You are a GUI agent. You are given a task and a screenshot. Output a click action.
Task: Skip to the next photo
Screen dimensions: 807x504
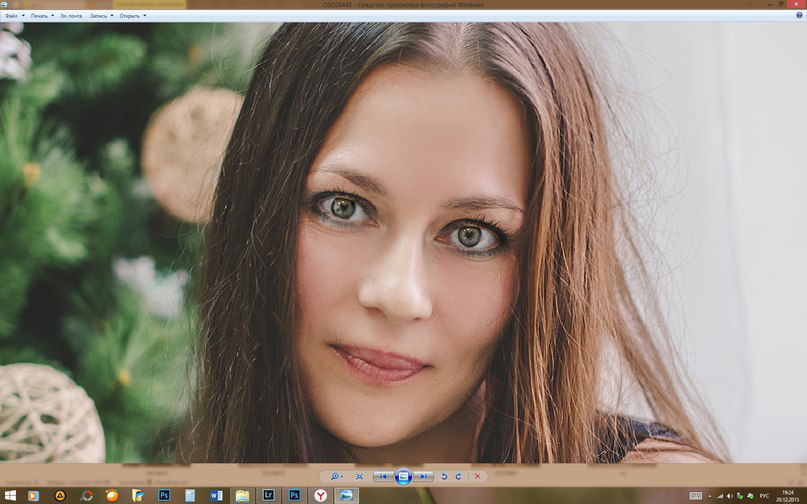coord(424,477)
